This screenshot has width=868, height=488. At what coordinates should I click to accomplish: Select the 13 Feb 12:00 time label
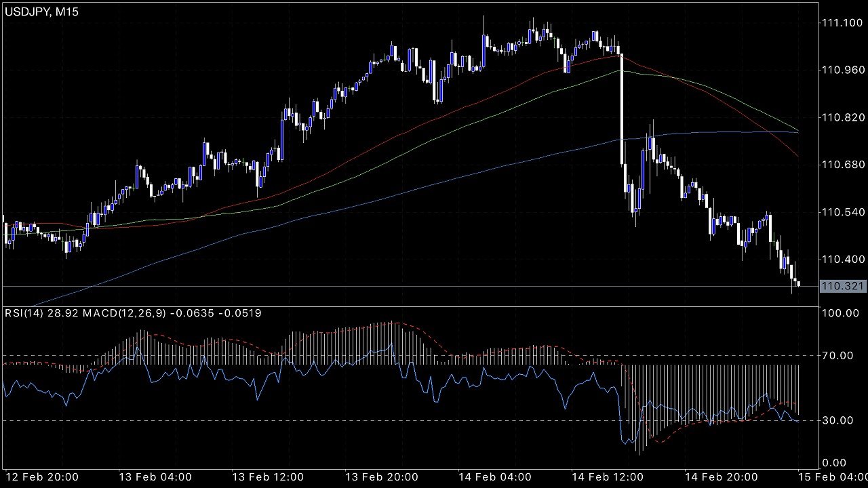point(269,477)
